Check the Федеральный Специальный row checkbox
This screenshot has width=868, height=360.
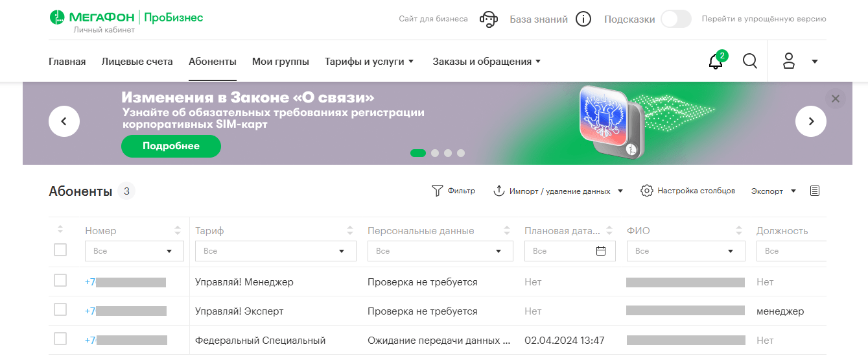tap(60, 339)
